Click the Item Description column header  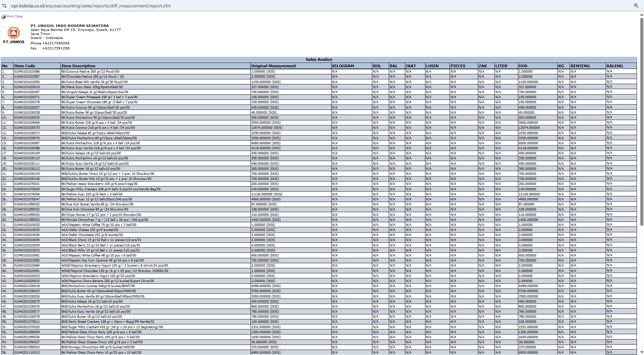coord(78,66)
